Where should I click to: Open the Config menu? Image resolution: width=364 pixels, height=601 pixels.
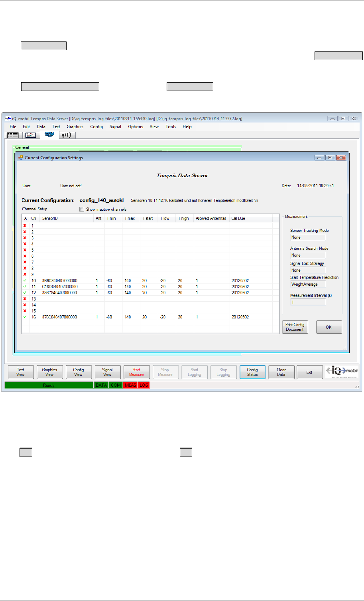click(x=96, y=127)
